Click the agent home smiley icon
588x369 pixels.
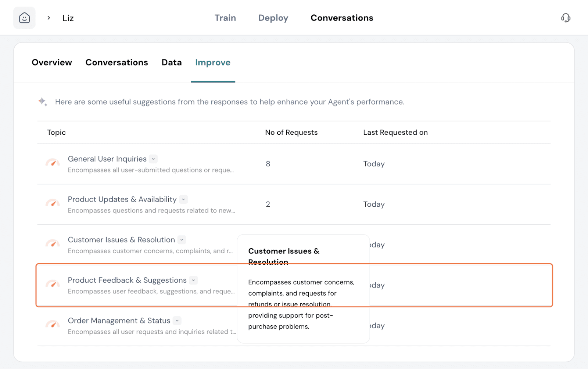24,18
